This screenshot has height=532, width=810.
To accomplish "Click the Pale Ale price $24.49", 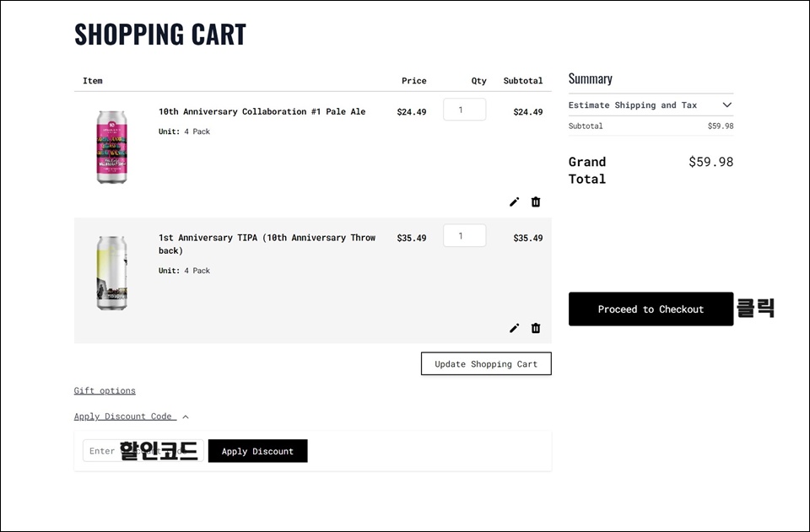I will [412, 112].
